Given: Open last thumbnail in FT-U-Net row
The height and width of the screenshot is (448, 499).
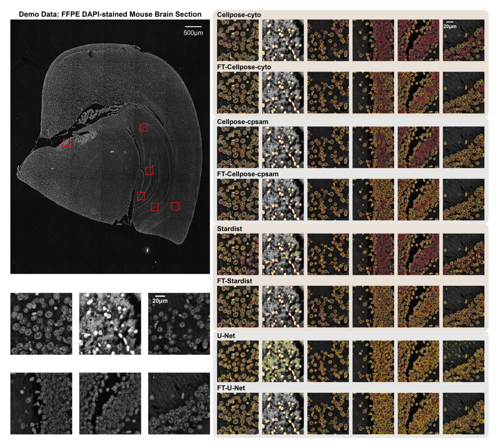Looking at the screenshot, I should [464, 413].
